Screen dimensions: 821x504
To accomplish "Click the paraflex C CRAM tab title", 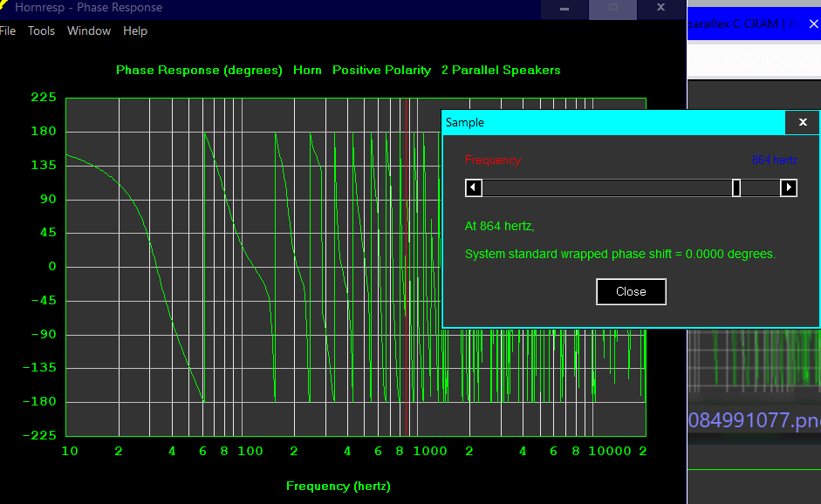I will [x=742, y=24].
